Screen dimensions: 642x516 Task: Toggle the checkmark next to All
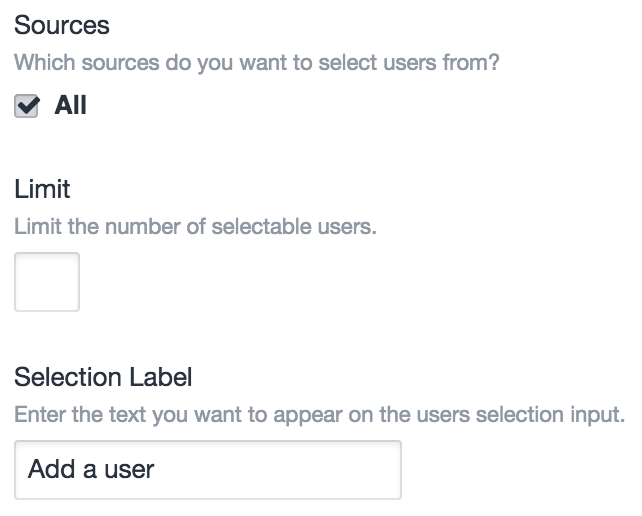pyautogui.click(x=27, y=106)
